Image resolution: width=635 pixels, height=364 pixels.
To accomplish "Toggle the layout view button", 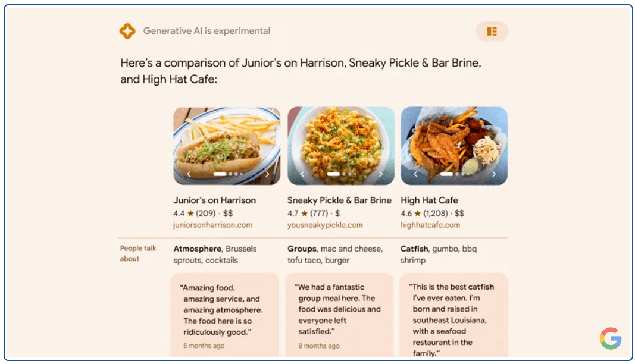I will 492,32.
